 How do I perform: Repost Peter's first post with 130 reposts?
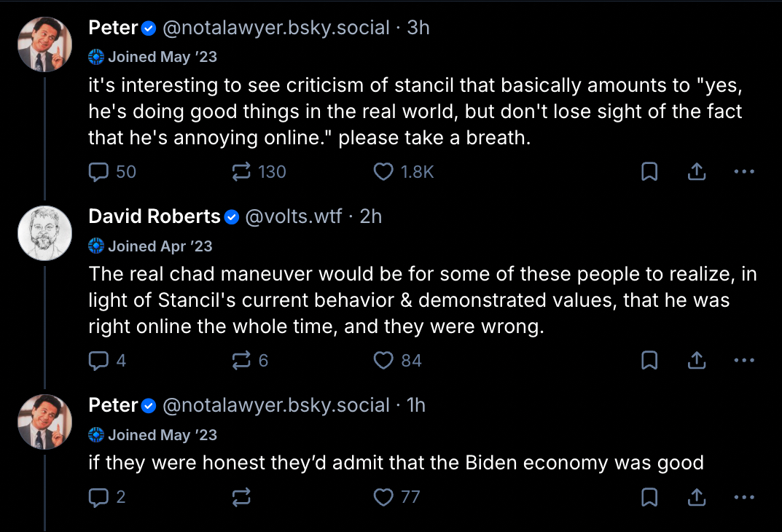(241, 172)
